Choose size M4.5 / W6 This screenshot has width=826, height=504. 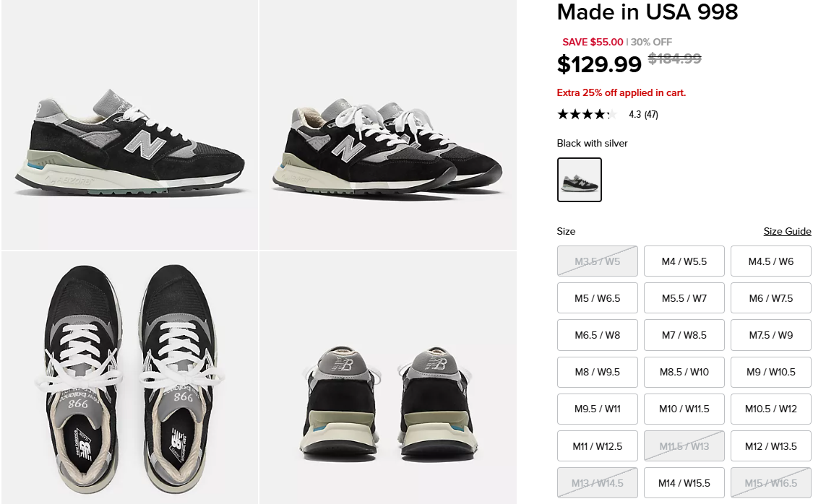[x=770, y=261]
